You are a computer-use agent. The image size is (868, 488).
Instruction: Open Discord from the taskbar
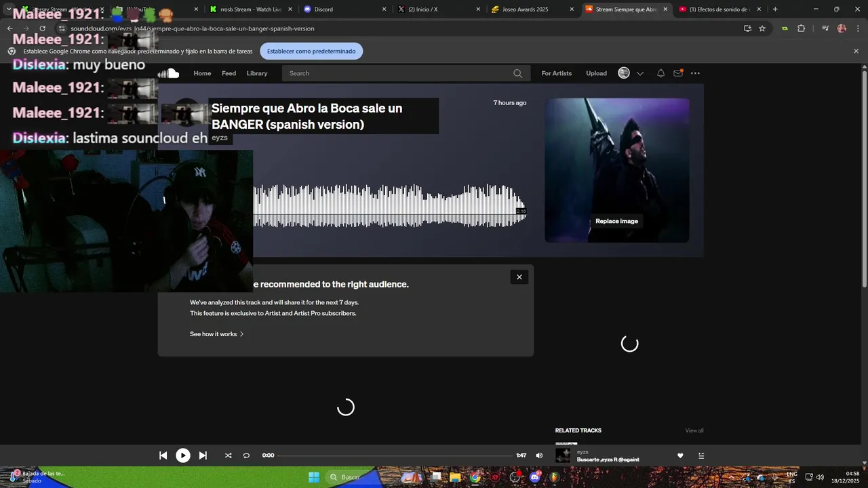(x=536, y=477)
